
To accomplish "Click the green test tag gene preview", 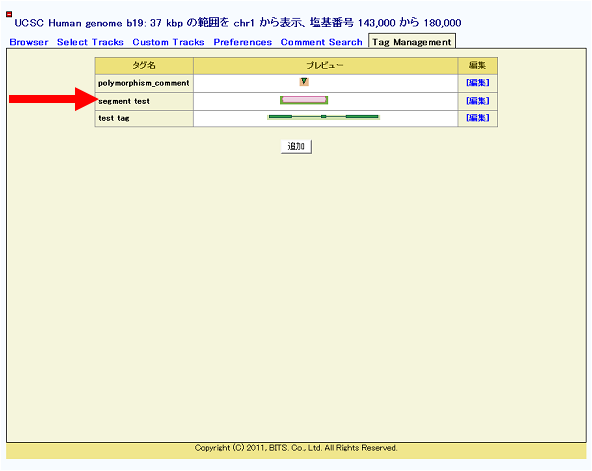I will pyautogui.click(x=323, y=117).
